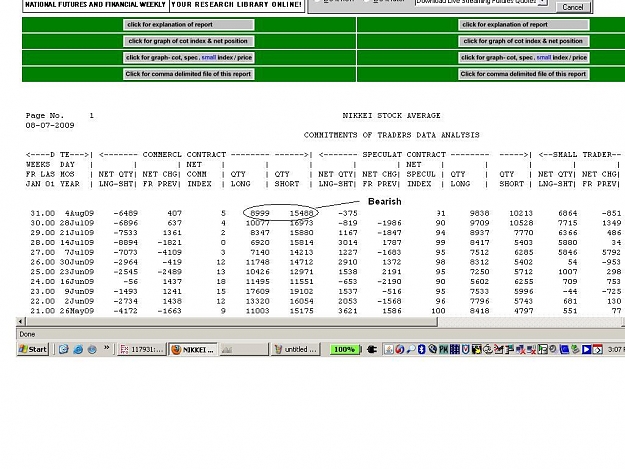Click the horizontal scrollbar left arrow

click(x=21, y=322)
